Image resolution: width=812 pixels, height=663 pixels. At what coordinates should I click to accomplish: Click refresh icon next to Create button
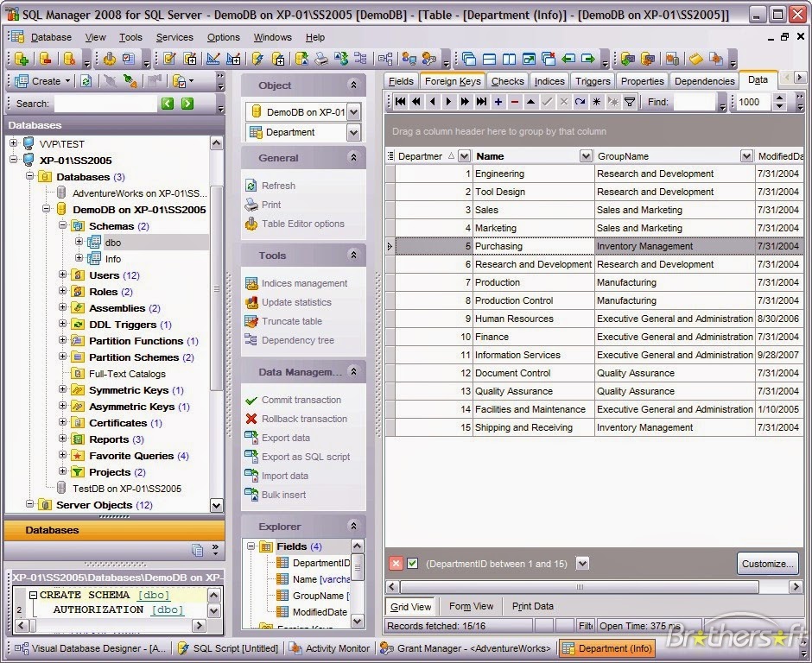tap(86, 81)
